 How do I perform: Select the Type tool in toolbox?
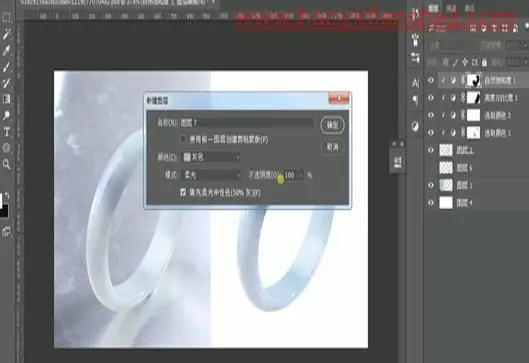[x=6, y=132]
